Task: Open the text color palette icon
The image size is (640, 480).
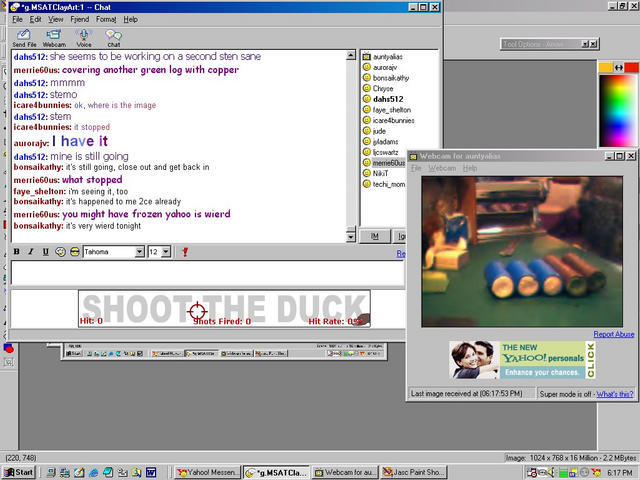Action: click(x=60, y=252)
